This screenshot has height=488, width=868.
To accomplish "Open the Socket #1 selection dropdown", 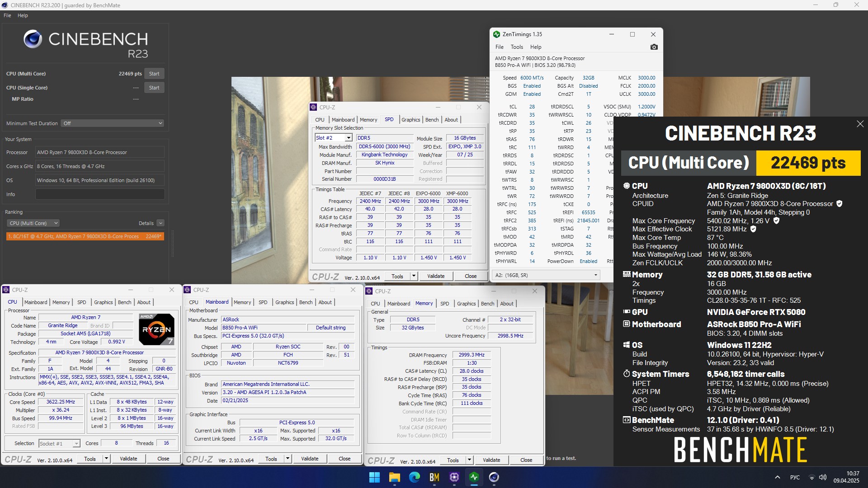I will 59,444.
